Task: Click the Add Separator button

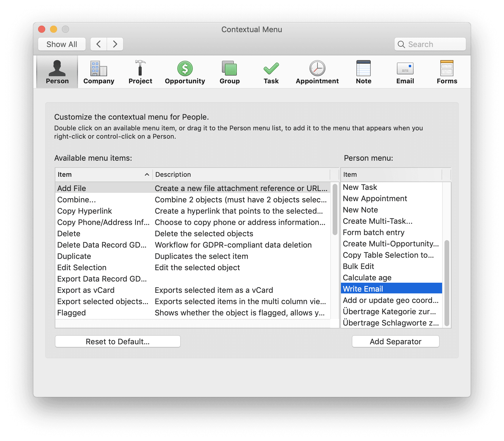Action: pyautogui.click(x=395, y=341)
